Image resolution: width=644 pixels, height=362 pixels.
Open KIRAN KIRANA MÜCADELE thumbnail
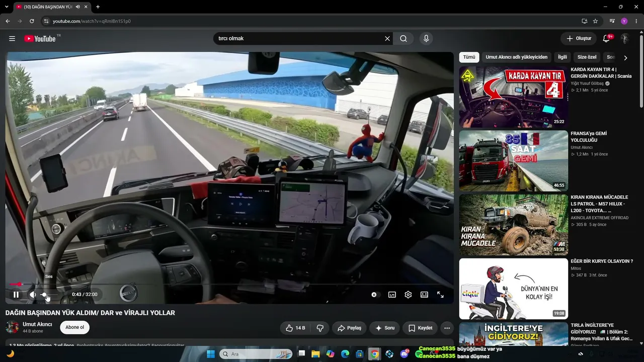pos(514,225)
